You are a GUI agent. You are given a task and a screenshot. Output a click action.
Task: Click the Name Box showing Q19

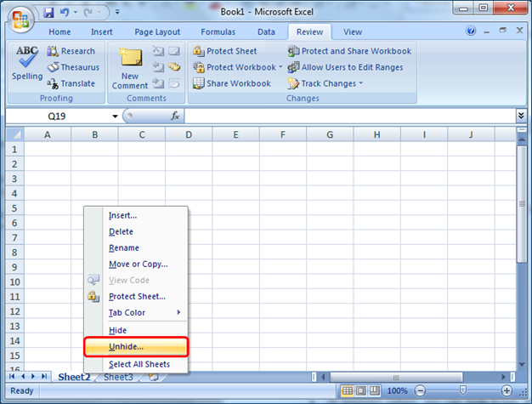(x=58, y=117)
